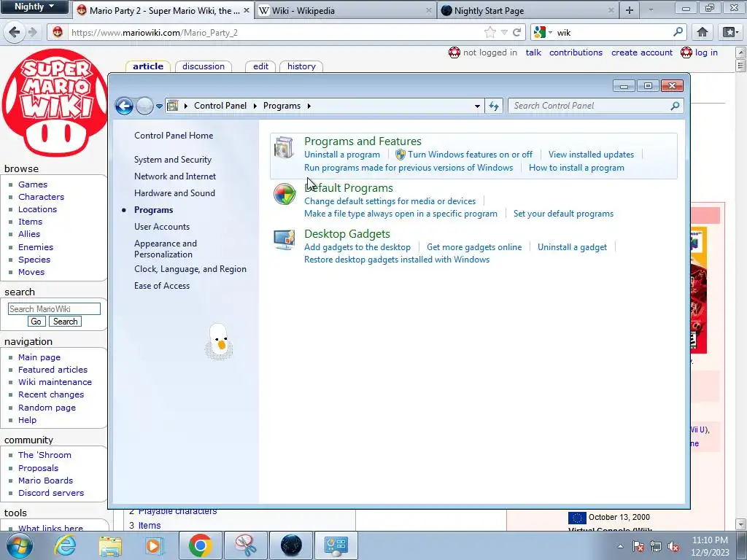Click the volume speaker tray icon
Viewport: 747px width, 560px height.
[x=673, y=547]
